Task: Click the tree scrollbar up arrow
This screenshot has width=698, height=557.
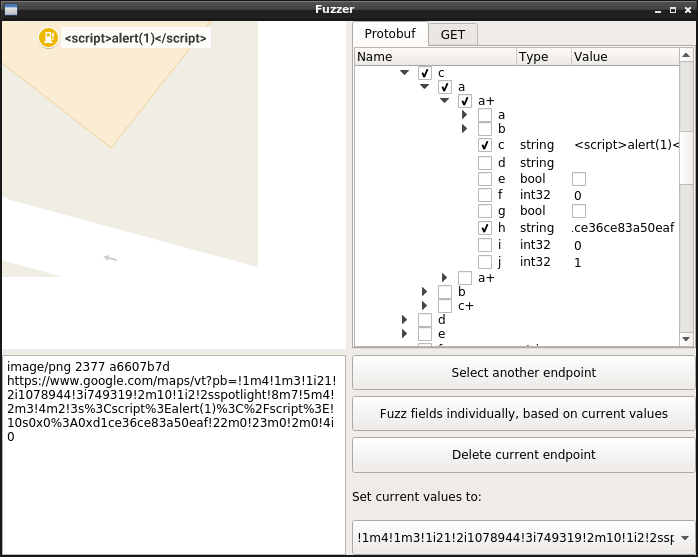Action: tap(686, 56)
